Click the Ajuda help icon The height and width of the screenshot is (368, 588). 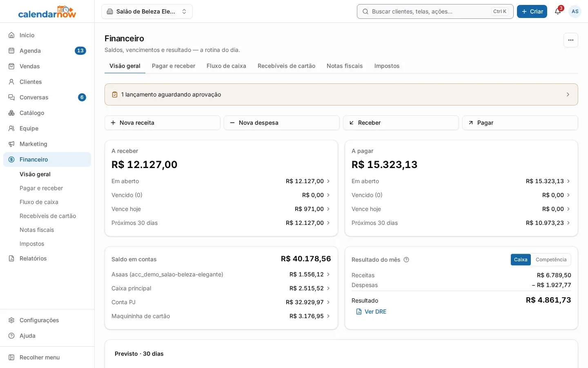click(11, 336)
